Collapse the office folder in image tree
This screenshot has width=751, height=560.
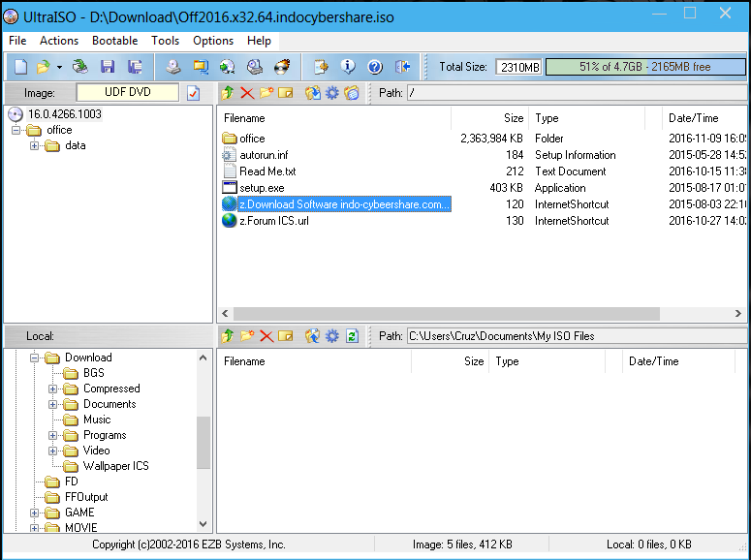point(16,130)
